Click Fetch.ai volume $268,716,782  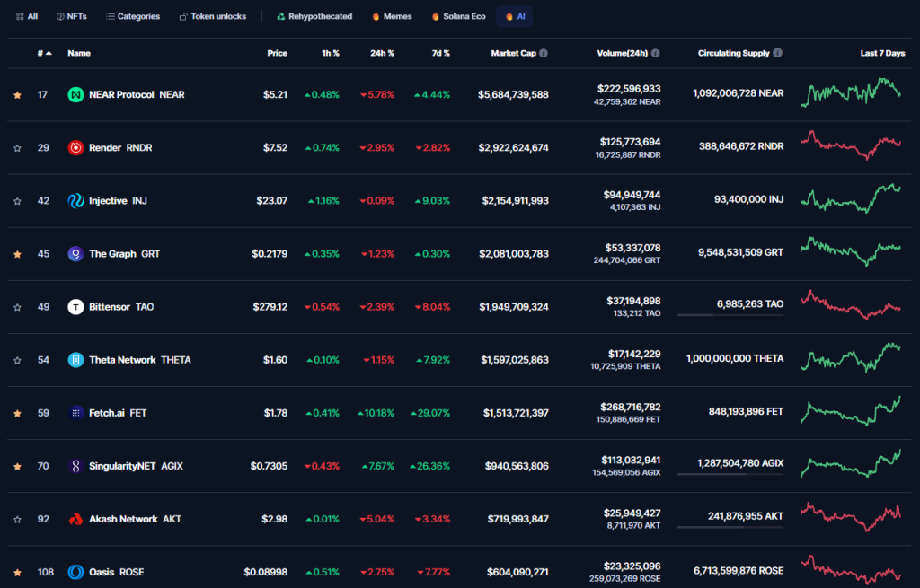tap(630, 407)
